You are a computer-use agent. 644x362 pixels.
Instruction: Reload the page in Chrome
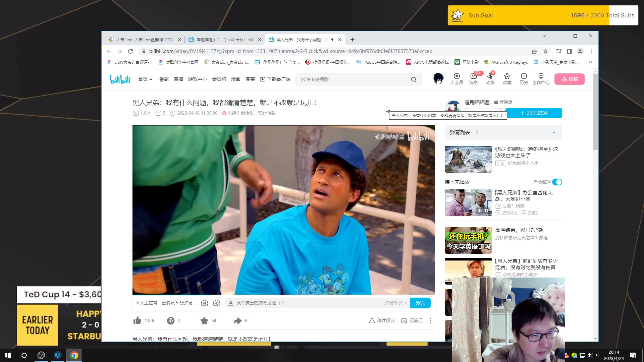pos(130,51)
